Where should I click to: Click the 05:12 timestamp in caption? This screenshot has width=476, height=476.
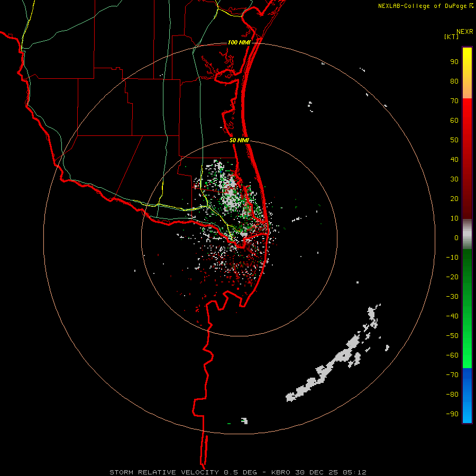point(354,472)
